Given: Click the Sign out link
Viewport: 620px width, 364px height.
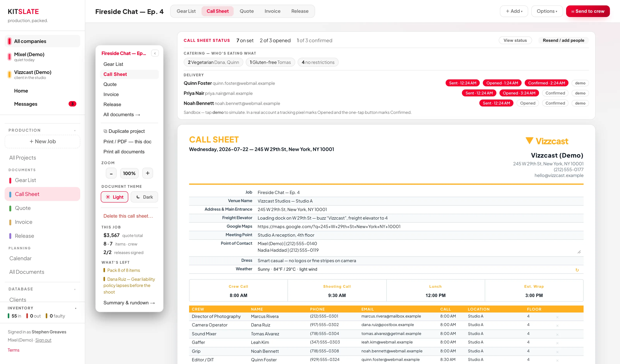Looking at the screenshot, I should (x=43, y=340).
